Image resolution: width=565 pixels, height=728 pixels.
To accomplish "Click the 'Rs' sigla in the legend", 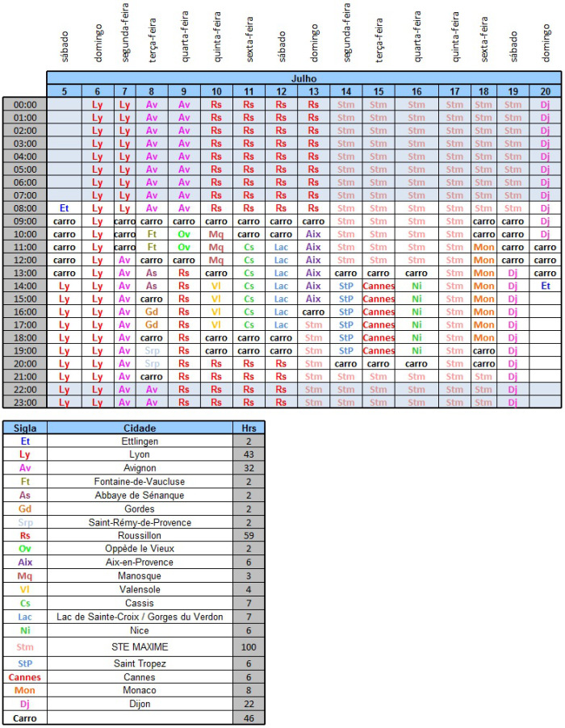I will (24, 535).
